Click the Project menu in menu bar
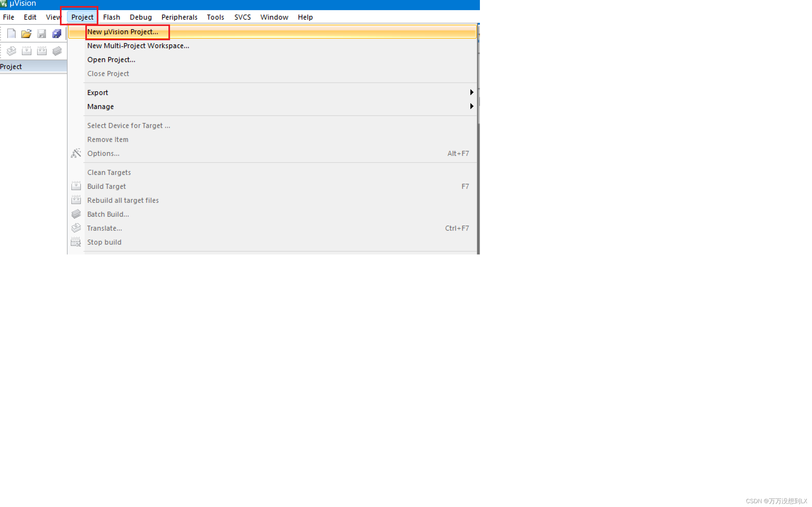The image size is (812, 507). point(82,17)
